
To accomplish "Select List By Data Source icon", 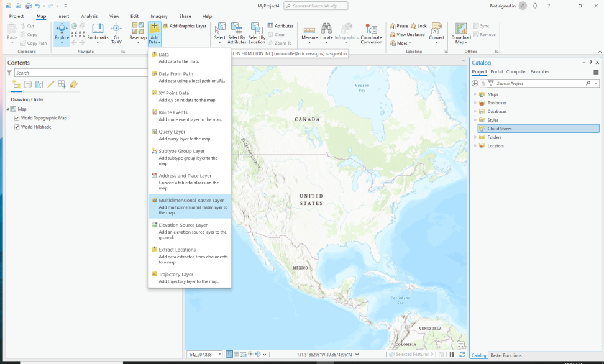I will coord(28,84).
